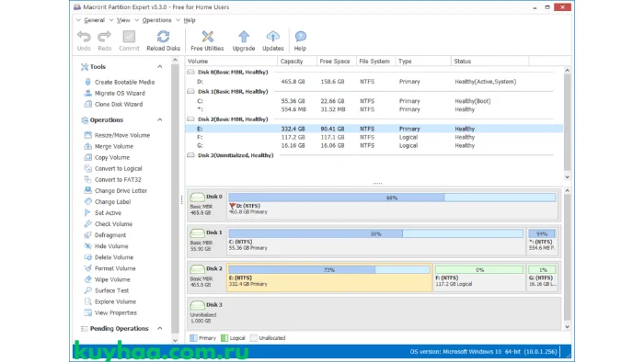Collapse Disk 1 group in volume list
The image size is (644, 362).
190,92
